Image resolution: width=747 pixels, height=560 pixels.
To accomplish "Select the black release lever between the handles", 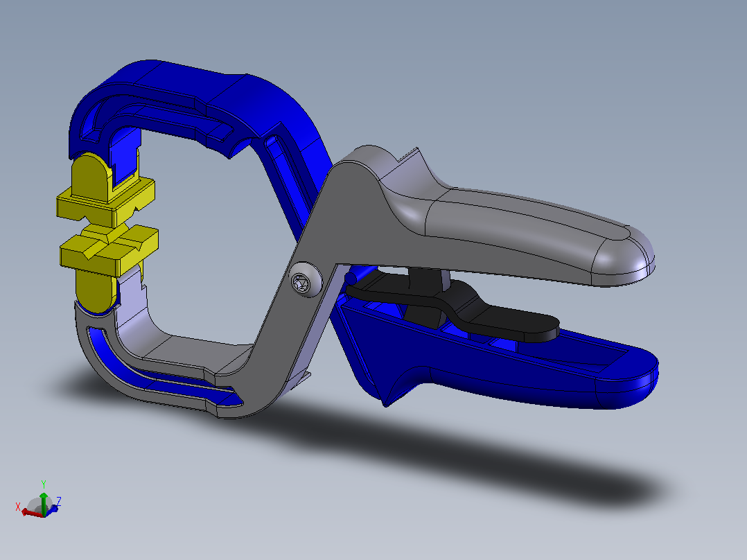I will tap(452, 306).
